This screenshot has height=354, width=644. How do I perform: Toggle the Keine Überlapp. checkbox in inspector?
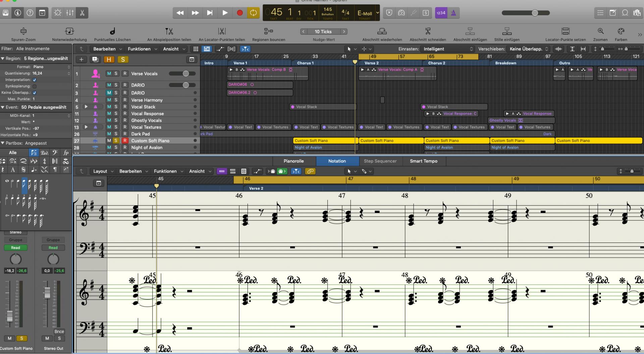(x=35, y=93)
